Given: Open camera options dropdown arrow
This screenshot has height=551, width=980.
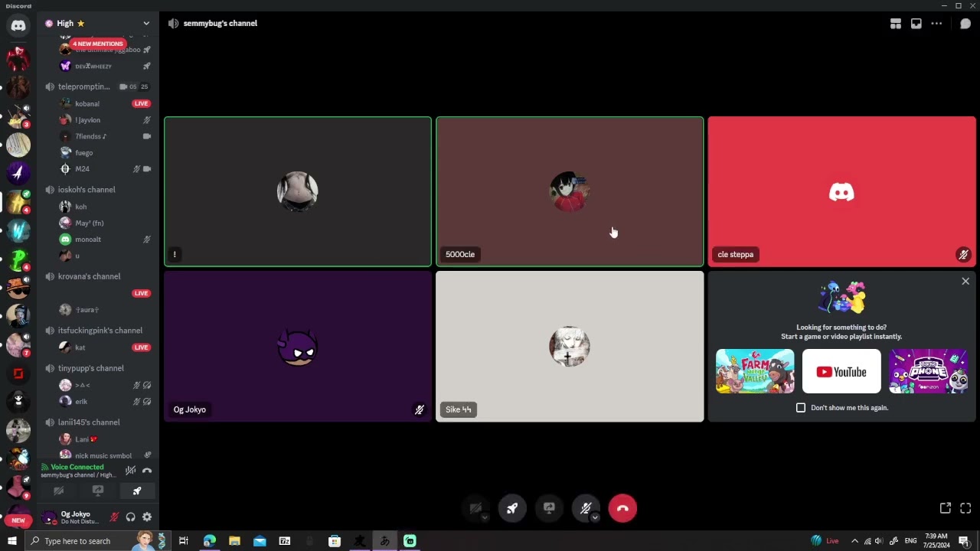Looking at the screenshot, I should point(485,517).
